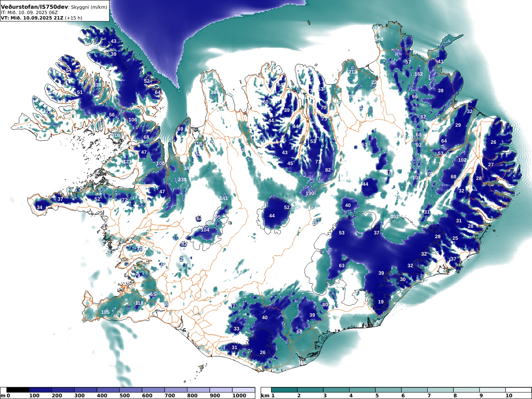Pick the pale lilac swatch between 900 and 1000 m
The image size is (532, 399).
[x=220, y=390]
